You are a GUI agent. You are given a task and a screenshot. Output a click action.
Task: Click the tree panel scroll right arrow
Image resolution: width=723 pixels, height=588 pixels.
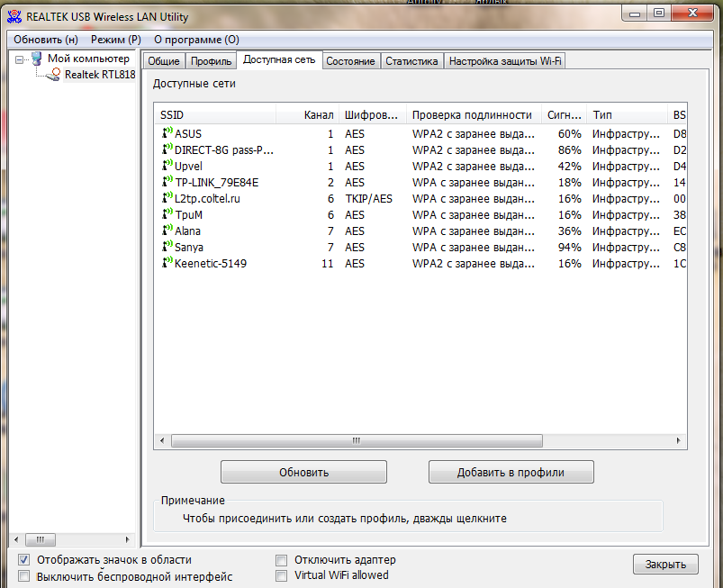click(127, 539)
